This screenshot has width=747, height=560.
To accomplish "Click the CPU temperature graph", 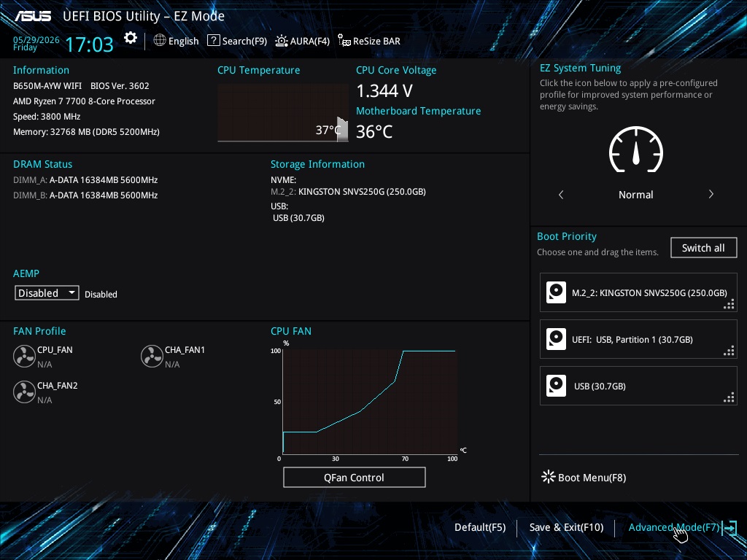I will 283,113.
